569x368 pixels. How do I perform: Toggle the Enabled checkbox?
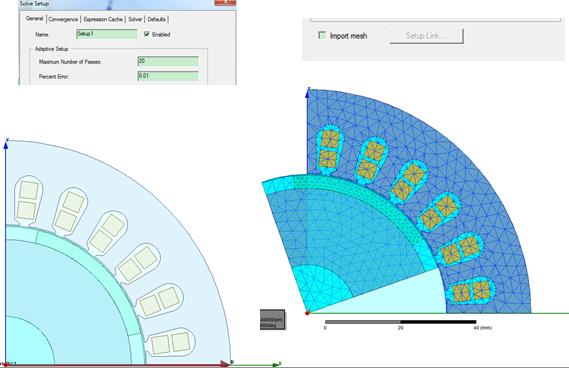pyautogui.click(x=147, y=34)
